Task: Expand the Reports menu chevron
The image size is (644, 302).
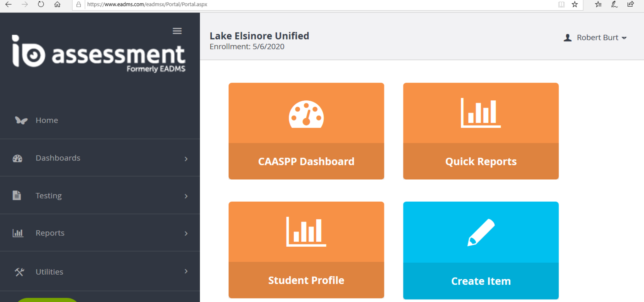Action: (x=186, y=233)
